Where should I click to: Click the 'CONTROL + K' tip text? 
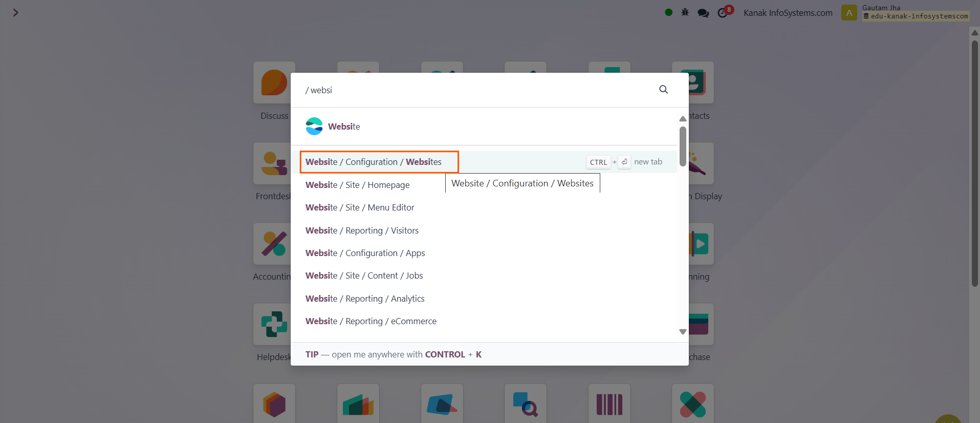click(453, 354)
